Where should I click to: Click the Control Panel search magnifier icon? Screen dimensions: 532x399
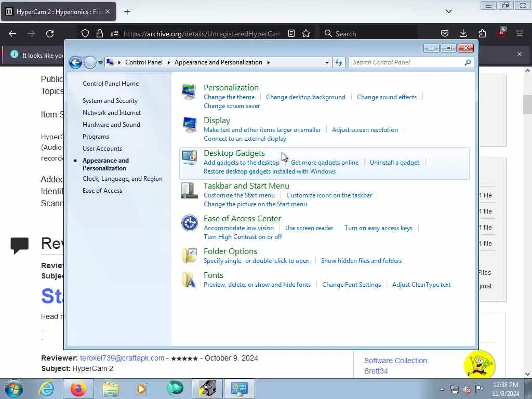468,62
